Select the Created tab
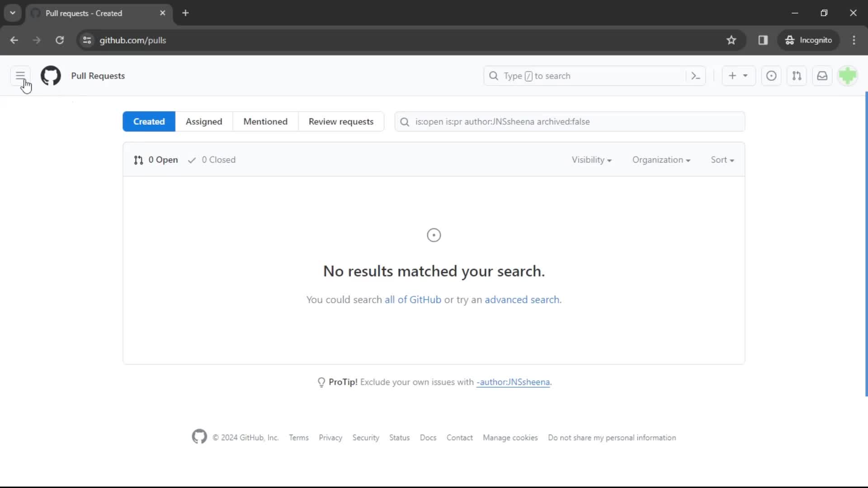The height and width of the screenshot is (488, 868). pyautogui.click(x=148, y=121)
